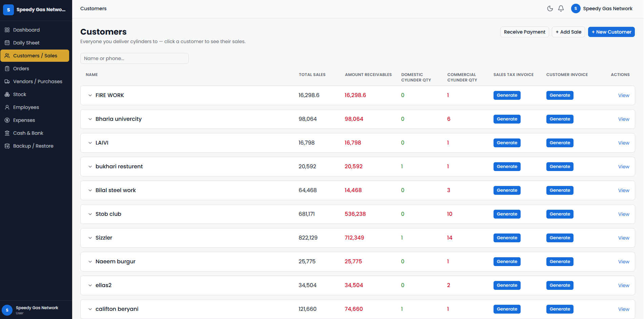Click the Speedy Gas Network account name at top right
644x319 pixels.
[x=608, y=8]
